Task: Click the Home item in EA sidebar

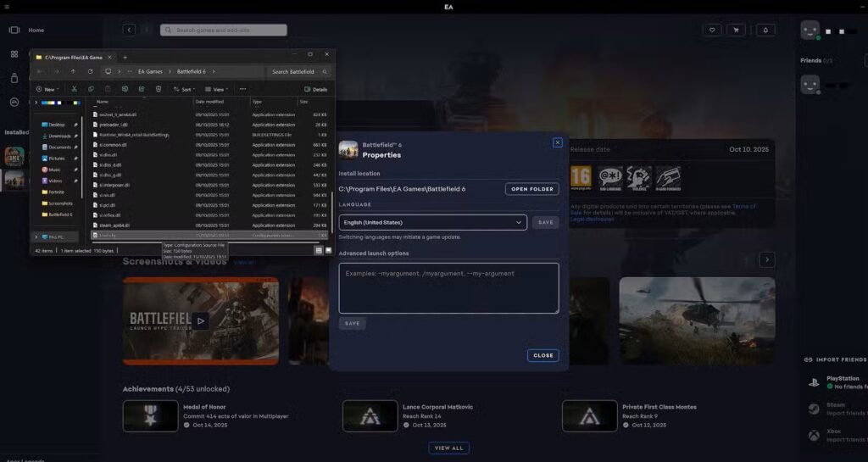Action: click(36, 30)
